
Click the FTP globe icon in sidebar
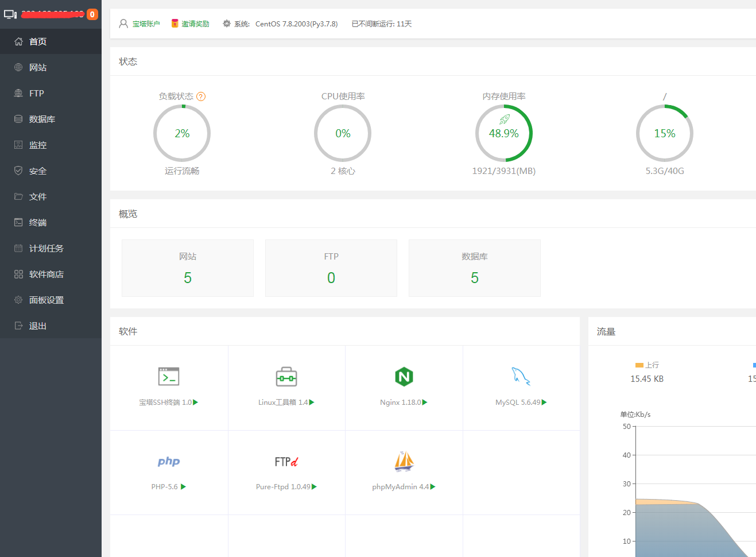18,93
